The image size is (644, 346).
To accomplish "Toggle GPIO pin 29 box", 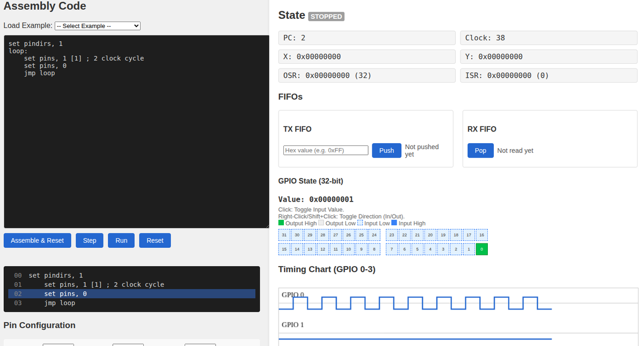I will click(310, 235).
